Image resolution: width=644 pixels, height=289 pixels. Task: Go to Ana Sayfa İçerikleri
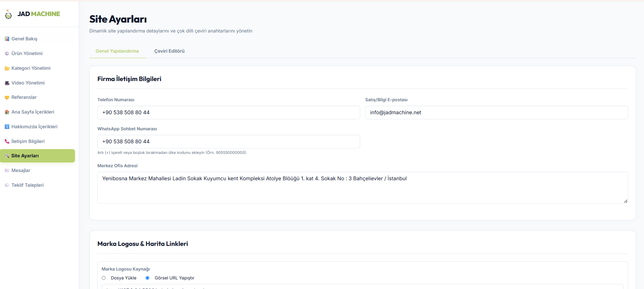coord(38,112)
